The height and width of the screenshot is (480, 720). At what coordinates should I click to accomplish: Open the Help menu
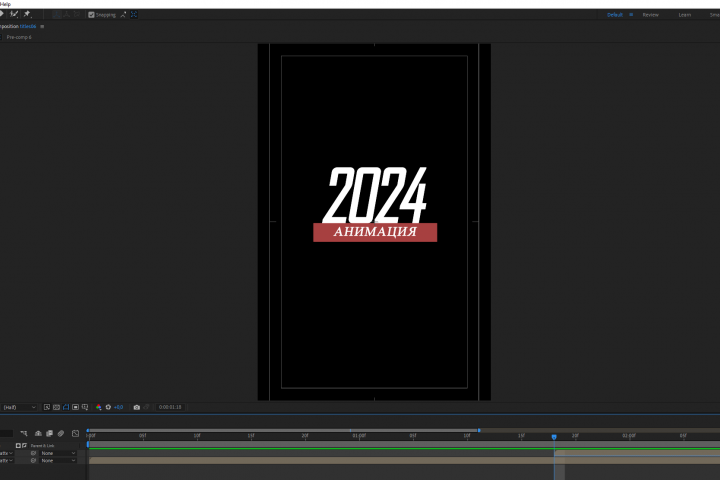pos(5,4)
